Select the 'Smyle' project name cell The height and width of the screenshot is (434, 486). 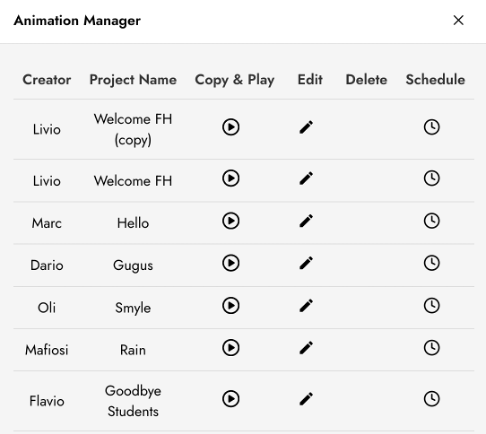coord(133,308)
